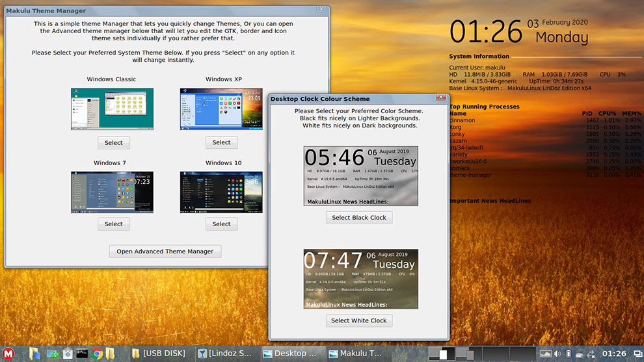Select the Windows 10 theme
644x362 pixels.
[x=221, y=224]
